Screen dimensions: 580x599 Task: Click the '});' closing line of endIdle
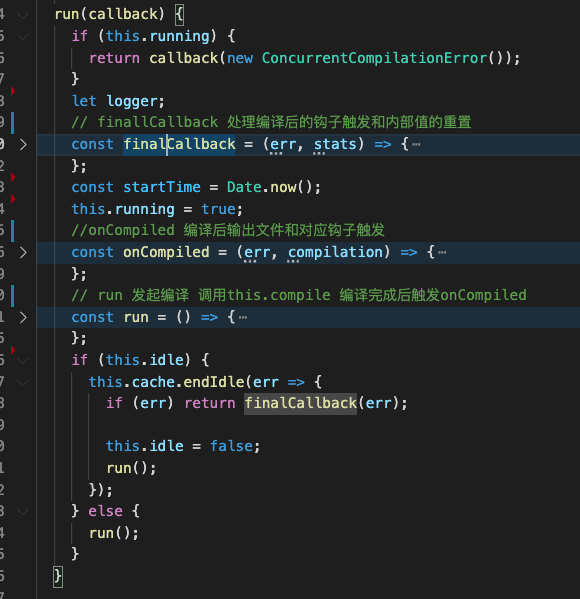[x=100, y=490]
